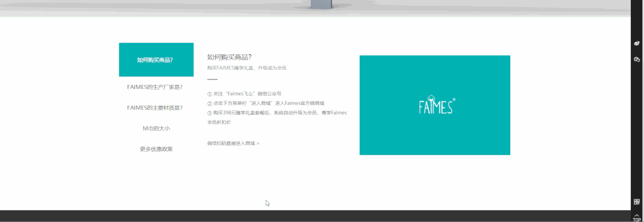Viewport: 644px width, 222px height.
Task: Click the 购买FAIMES臻享礼盒,升级成为会员 subtitle
Action: [x=246, y=67]
